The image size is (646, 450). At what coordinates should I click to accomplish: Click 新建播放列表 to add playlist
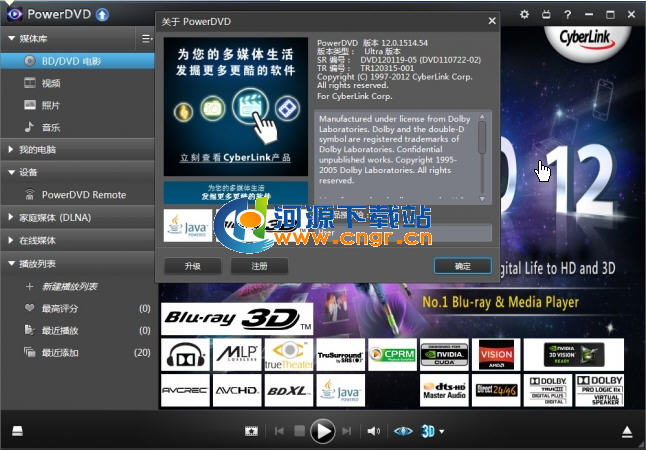pos(68,287)
